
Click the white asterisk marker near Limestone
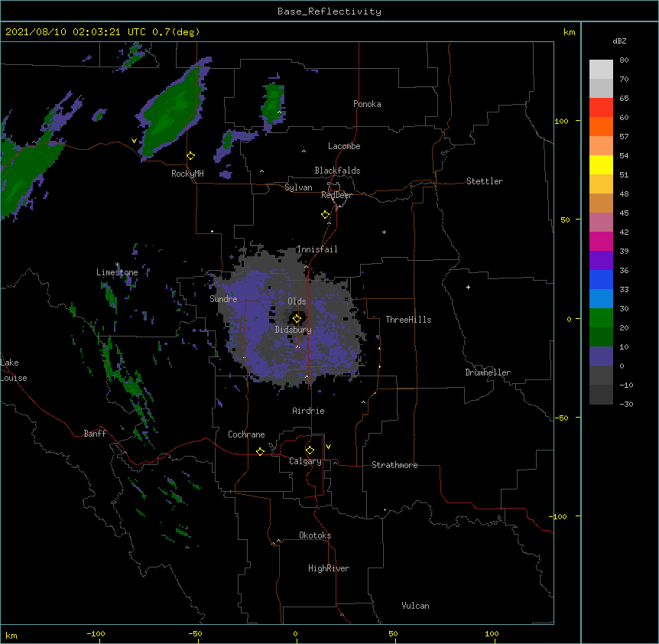click(118, 265)
